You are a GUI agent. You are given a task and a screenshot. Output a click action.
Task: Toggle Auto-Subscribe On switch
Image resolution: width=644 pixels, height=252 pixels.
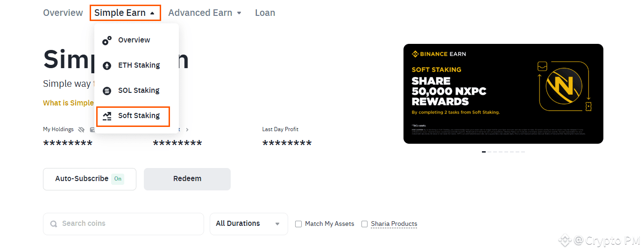pyautogui.click(x=118, y=179)
